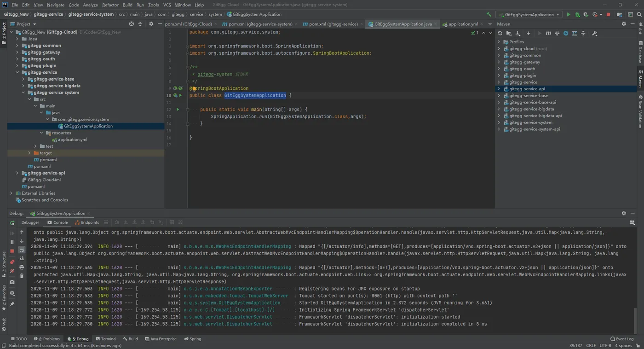Reload all Maven projects

click(x=500, y=33)
